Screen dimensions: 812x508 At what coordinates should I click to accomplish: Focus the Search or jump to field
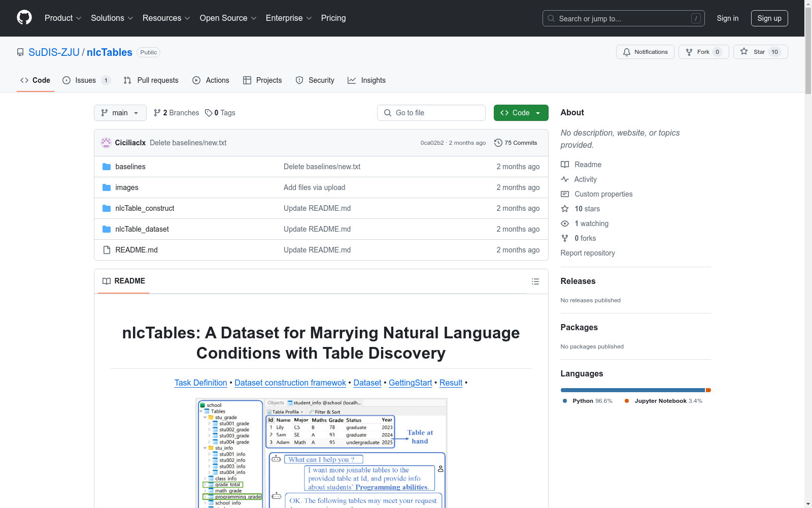click(624, 18)
